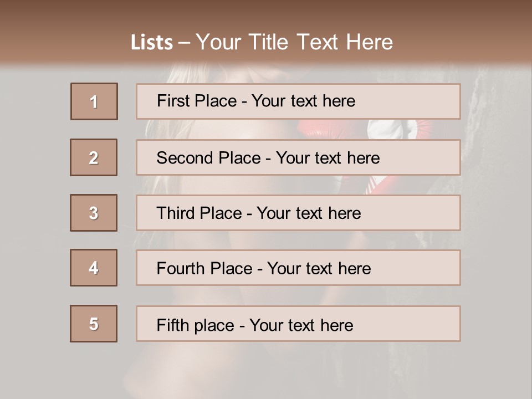532x399 pixels.
Task: Select the number 4 box
Action: 94,268
